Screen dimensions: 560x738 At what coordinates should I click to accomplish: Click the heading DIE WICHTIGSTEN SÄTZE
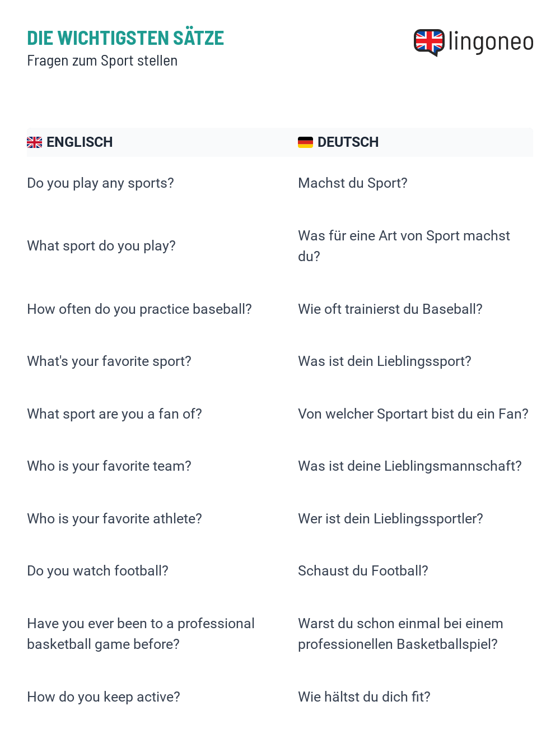coord(125,38)
